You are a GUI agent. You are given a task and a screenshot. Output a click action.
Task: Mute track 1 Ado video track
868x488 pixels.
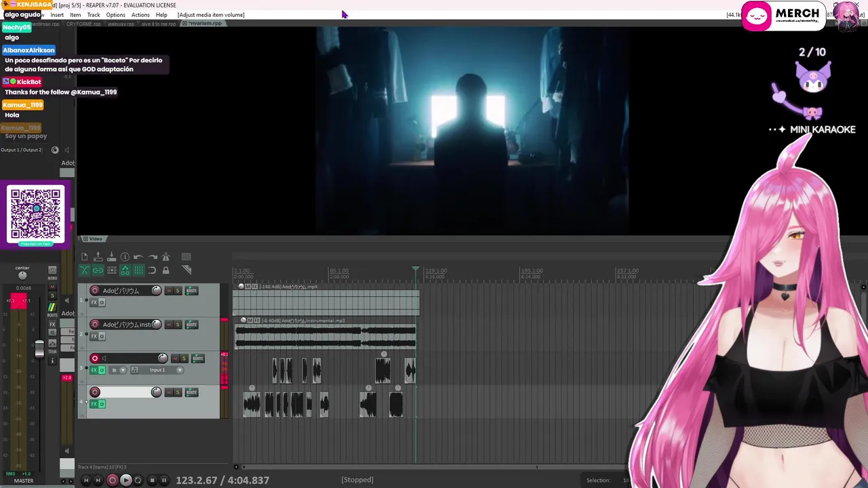(x=170, y=291)
